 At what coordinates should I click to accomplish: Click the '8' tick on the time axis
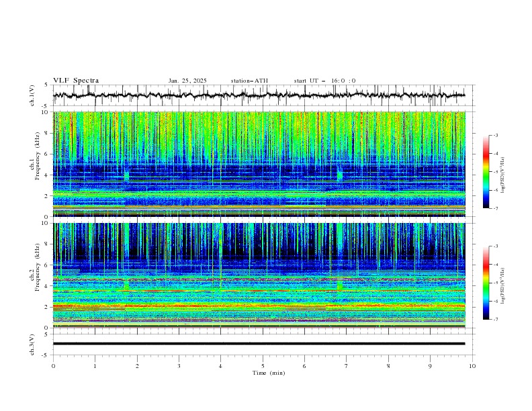coord(388,366)
